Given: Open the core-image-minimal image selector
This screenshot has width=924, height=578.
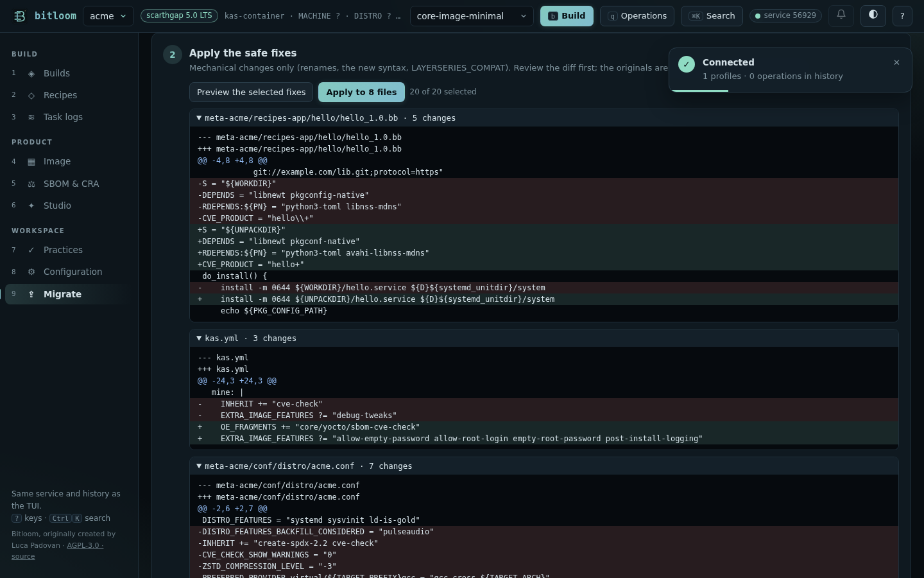Looking at the screenshot, I should (x=472, y=16).
